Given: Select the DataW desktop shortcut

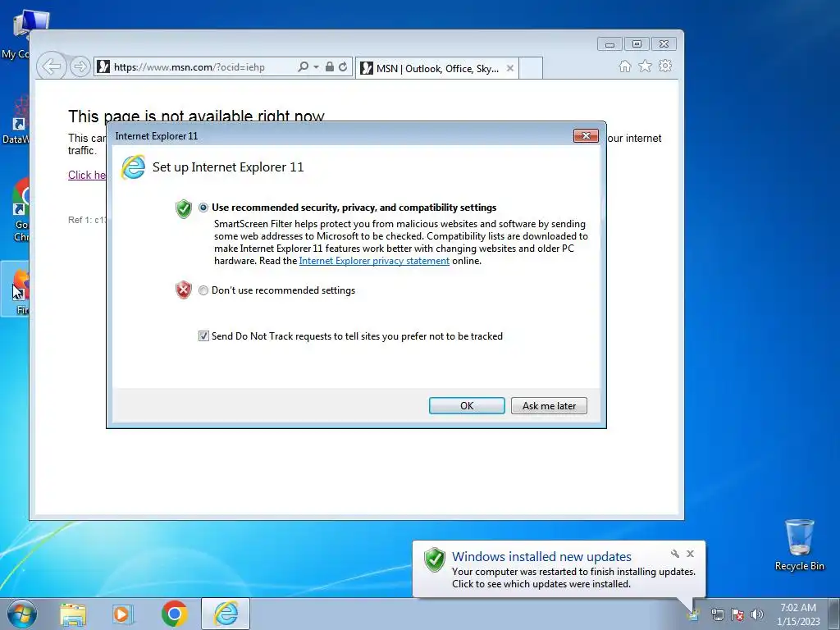Looking at the screenshot, I should pos(15,119).
